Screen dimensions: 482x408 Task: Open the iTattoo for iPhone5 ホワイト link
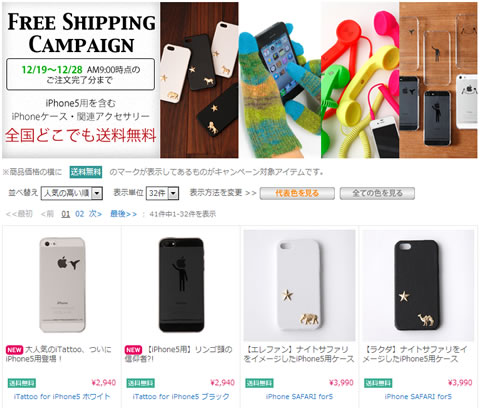62,397
